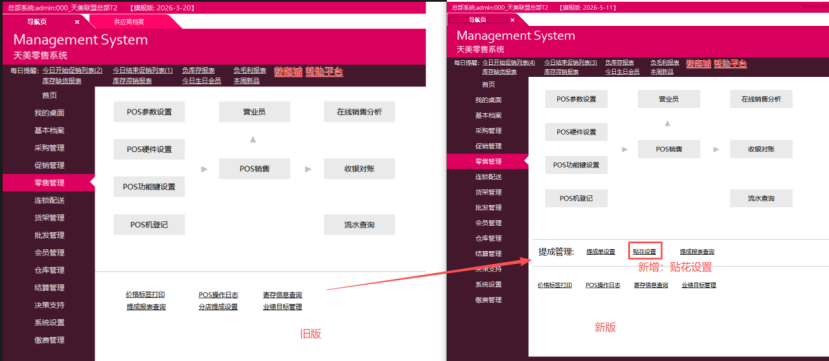The image size is (829, 361).
Task: Click POS机登记 button in left window
Action: 149,225
